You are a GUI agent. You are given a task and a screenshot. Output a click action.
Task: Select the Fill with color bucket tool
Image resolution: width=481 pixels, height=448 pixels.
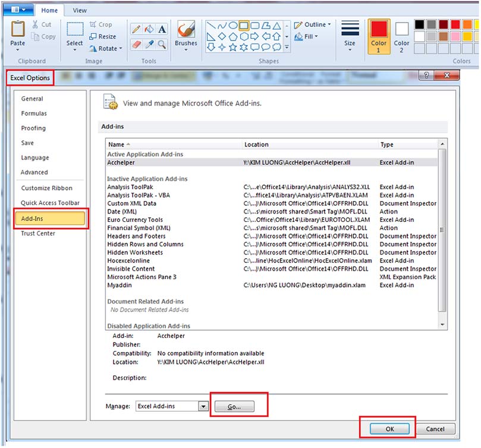pos(149,29)
